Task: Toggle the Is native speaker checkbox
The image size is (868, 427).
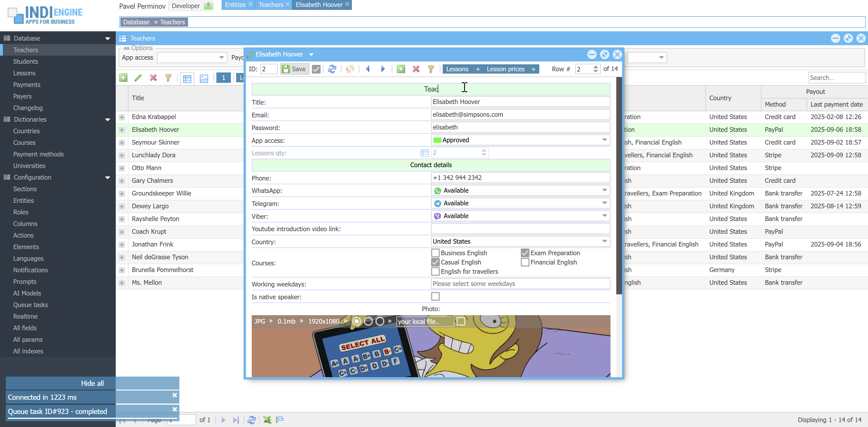Action: click(x=435, y=296)
